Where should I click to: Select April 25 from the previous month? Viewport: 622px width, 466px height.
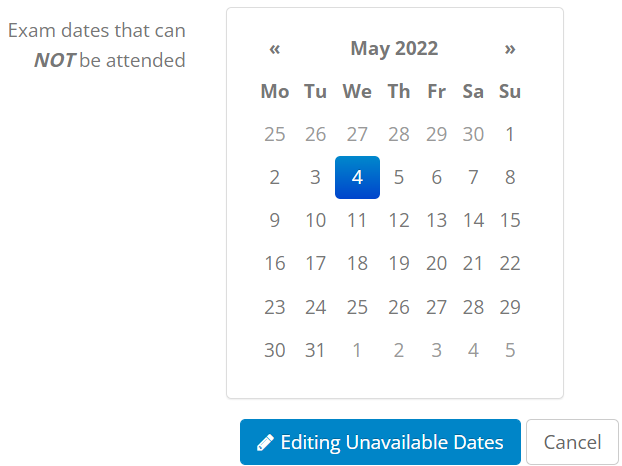point(275,135)
